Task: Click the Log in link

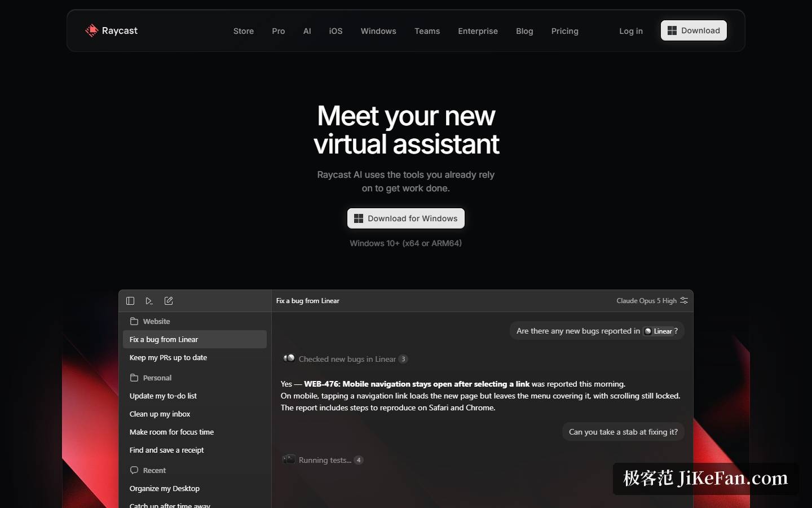Action: [631, 31]
